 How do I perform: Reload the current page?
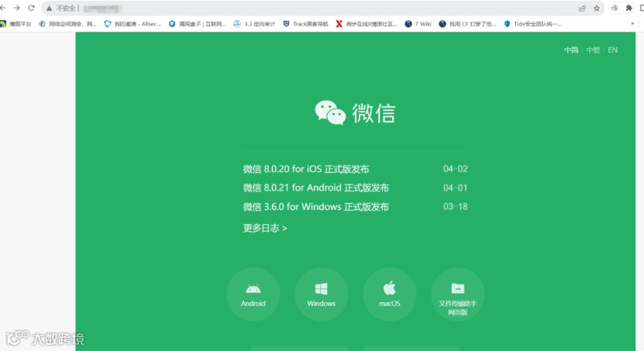31,8
